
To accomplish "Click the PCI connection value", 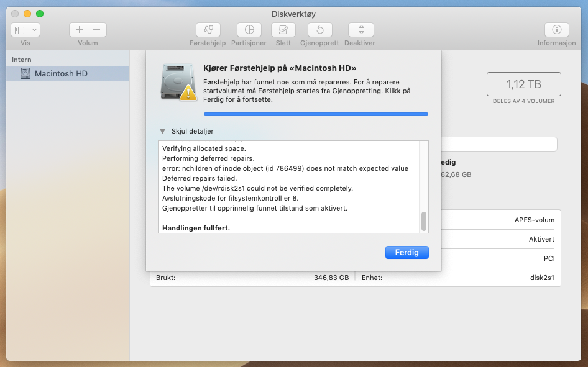I will (x=549, y=258).
